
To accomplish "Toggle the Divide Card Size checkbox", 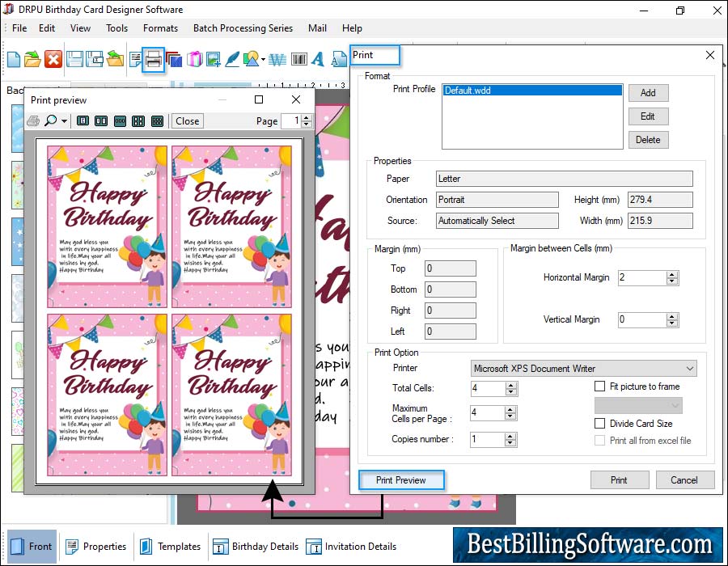I will [x=600, y=423].
